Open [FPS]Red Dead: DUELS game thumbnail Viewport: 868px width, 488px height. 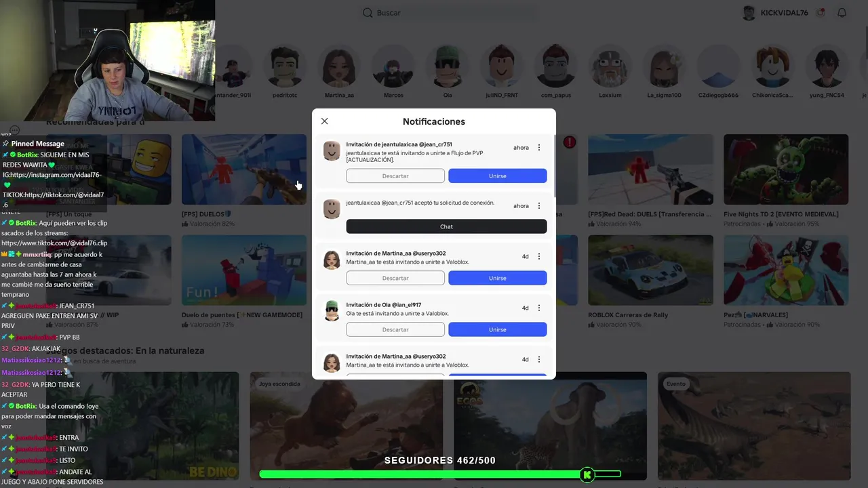coord(650,169)
